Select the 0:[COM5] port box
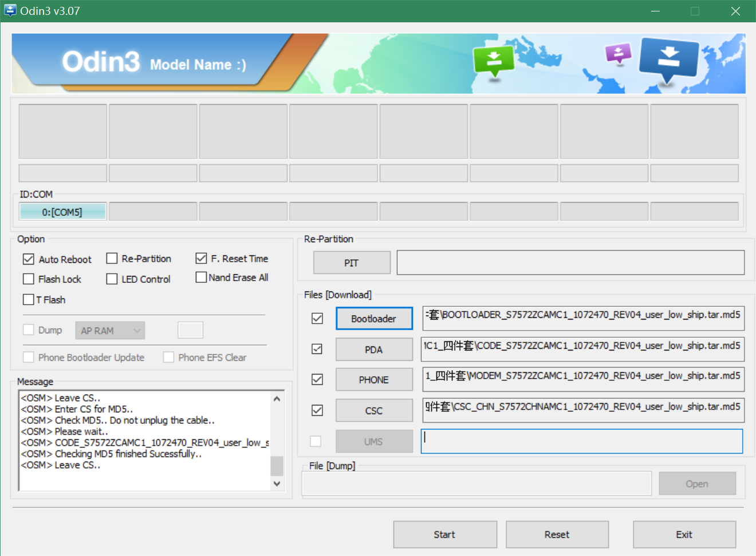 point(62,212)
